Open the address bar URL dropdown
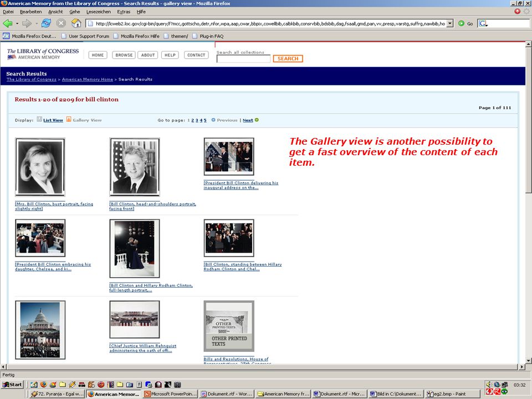Viewport: 532px width, 399px height. 450,23
